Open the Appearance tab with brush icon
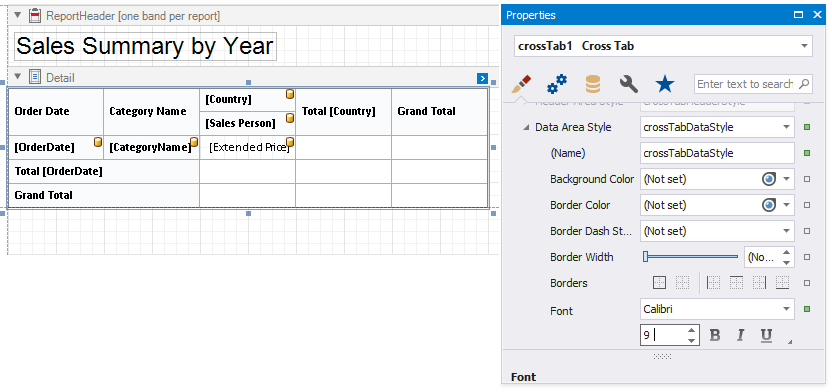This screenshot has height=392, width=832. click(x=522, y=84)
